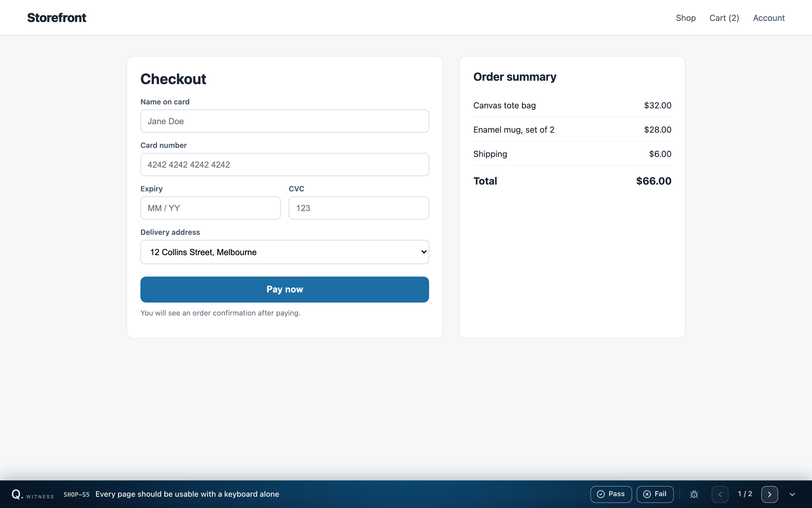Click the $28.00 price

coord(658,130)
